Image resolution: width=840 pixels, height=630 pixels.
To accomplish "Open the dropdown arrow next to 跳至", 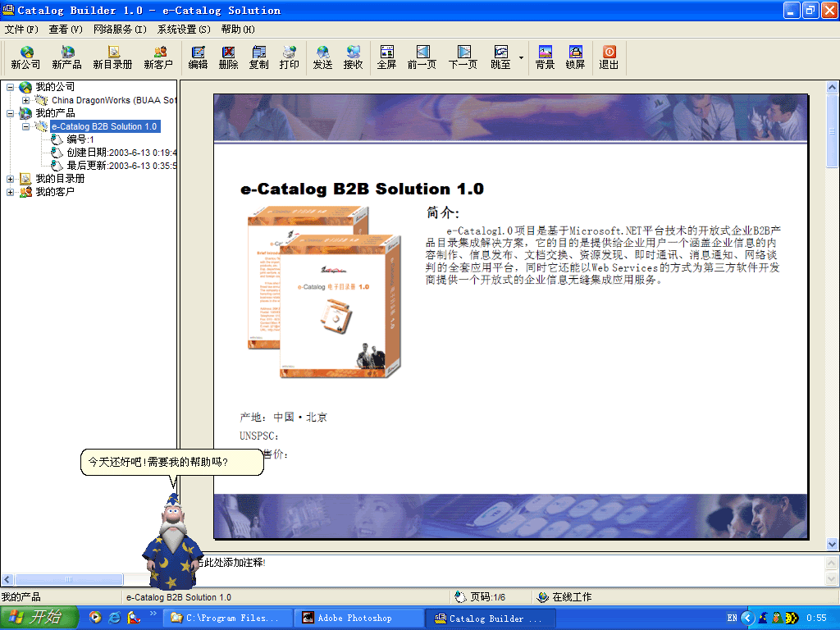I will tap(521, 57).
